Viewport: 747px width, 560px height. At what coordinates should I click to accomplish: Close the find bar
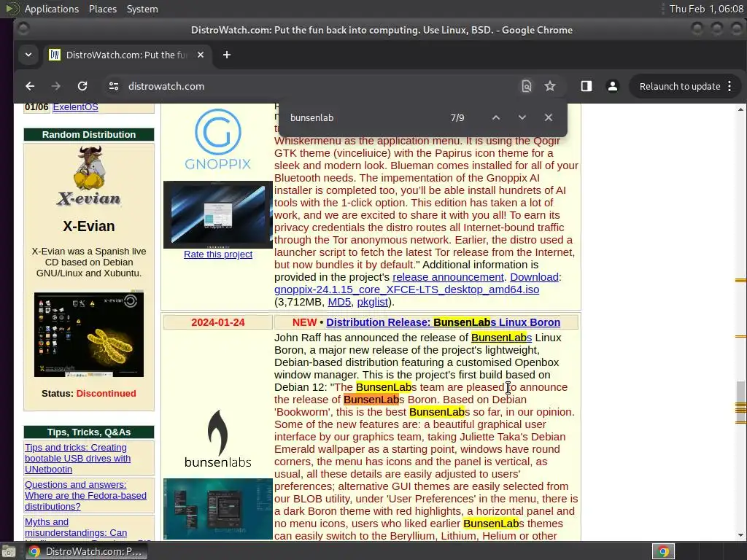(x=549, y=117)
